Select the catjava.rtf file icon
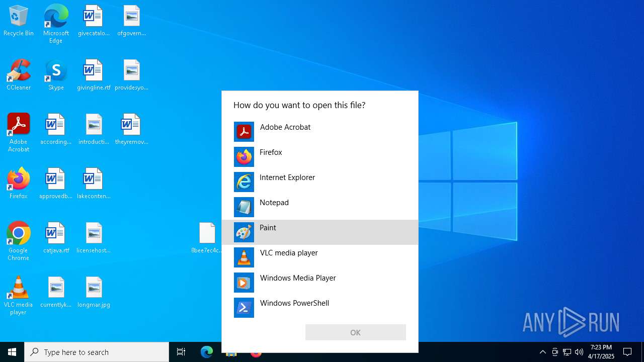644x362 pixels. (x=56, y=238)
